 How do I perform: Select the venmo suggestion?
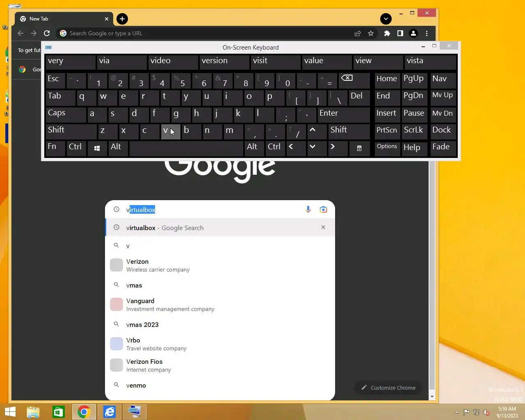[x=220, y=385]
